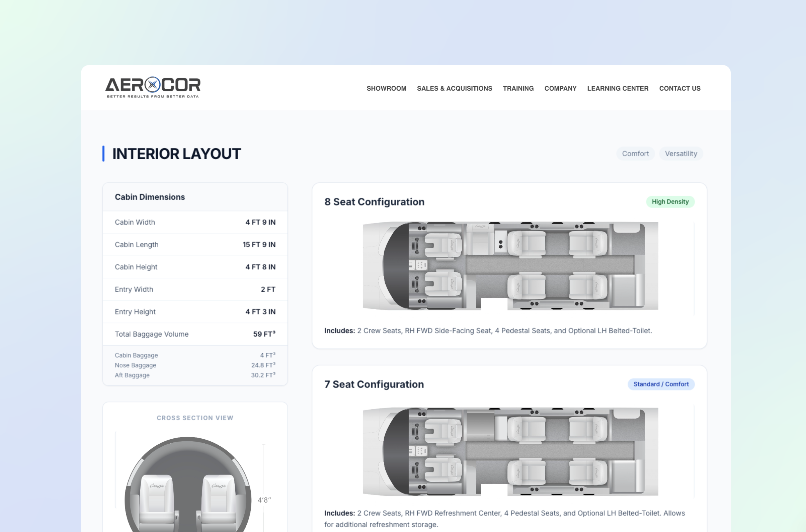
Task: Click the Aerocor logo
Action: click(x=153, y=87)
